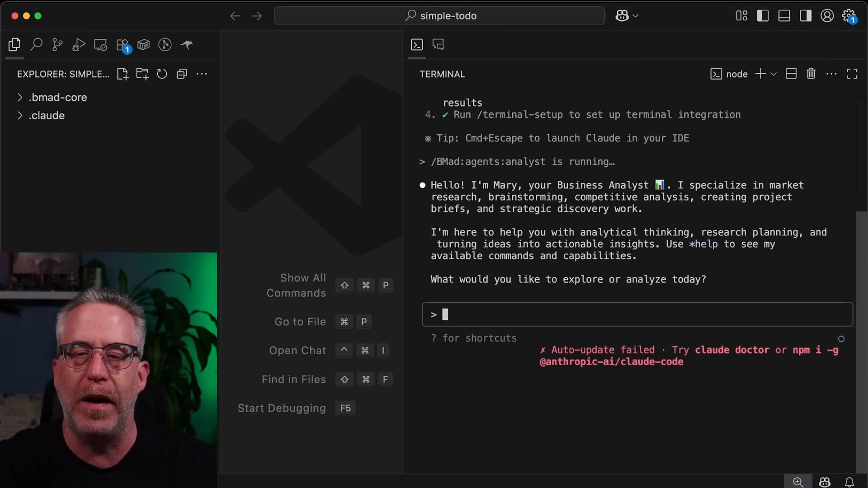
Task: Open the Source Control view
Action: pyautogui.click(x=57, y=45)
